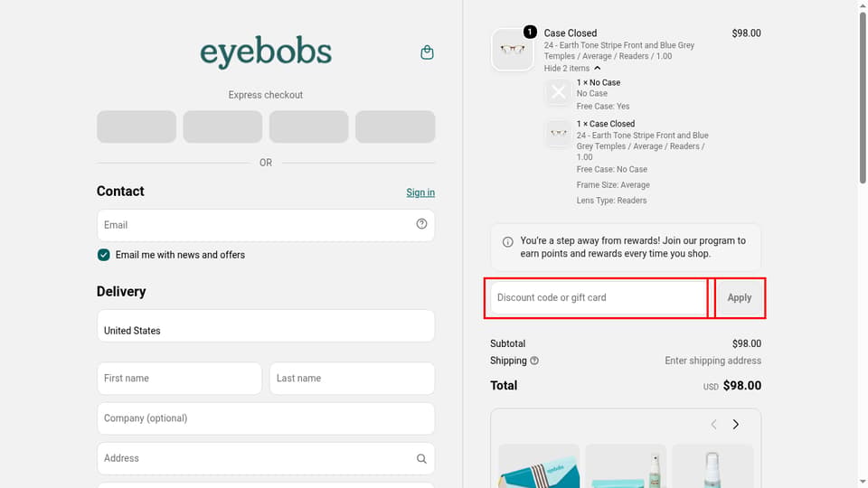Focus the Email input field
Viewport: 868px width, 488px height.
click(266, 225)
